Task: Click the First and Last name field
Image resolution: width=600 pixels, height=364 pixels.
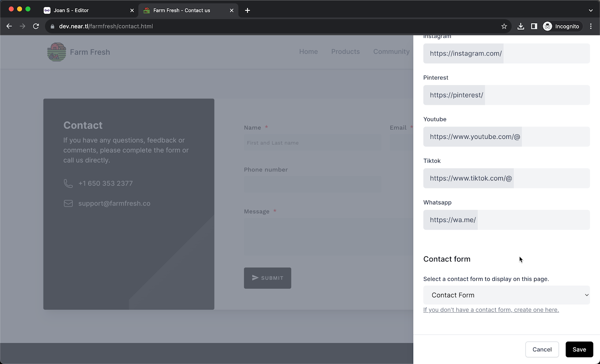Action: pos(312,143)
